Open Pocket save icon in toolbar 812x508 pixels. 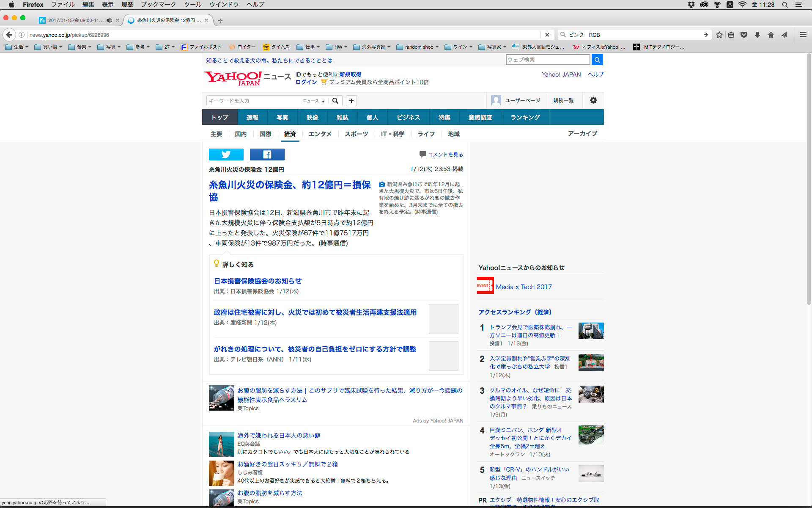[x=744, y=35]
